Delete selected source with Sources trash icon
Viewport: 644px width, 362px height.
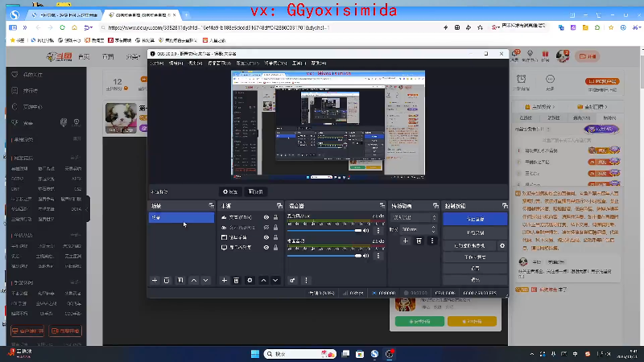click(236, 280)
